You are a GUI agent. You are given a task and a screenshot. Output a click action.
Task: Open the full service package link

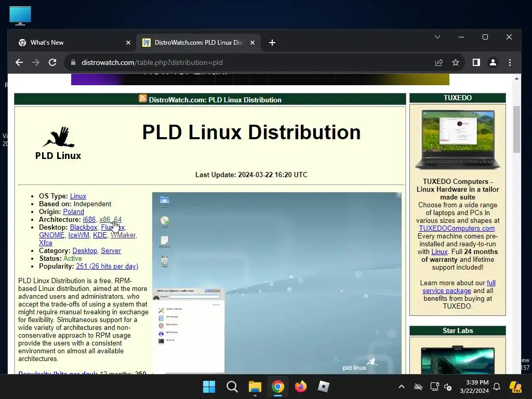(459, 287)
